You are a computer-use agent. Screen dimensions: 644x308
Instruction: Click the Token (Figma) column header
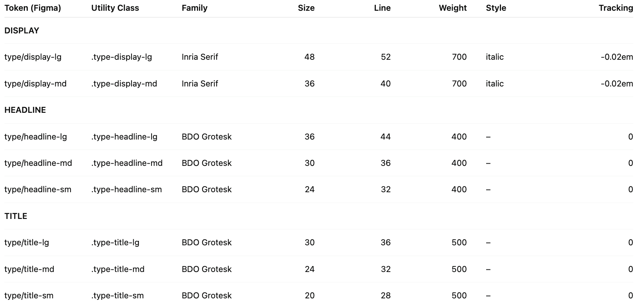(33, 8)
